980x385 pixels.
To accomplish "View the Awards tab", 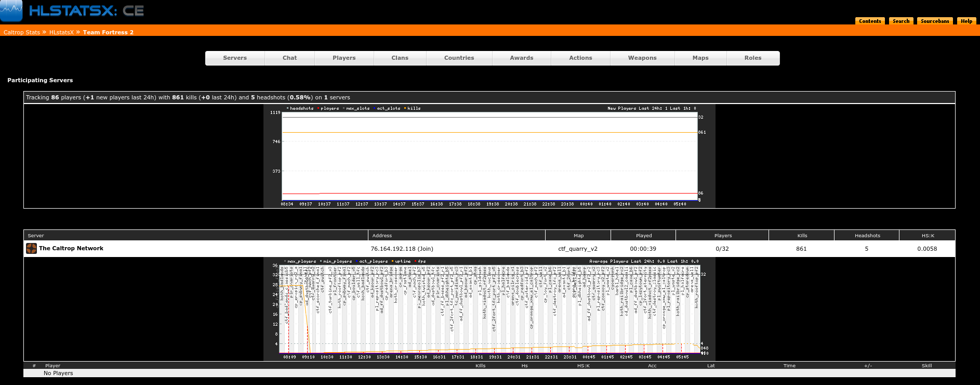I will 521,58.
